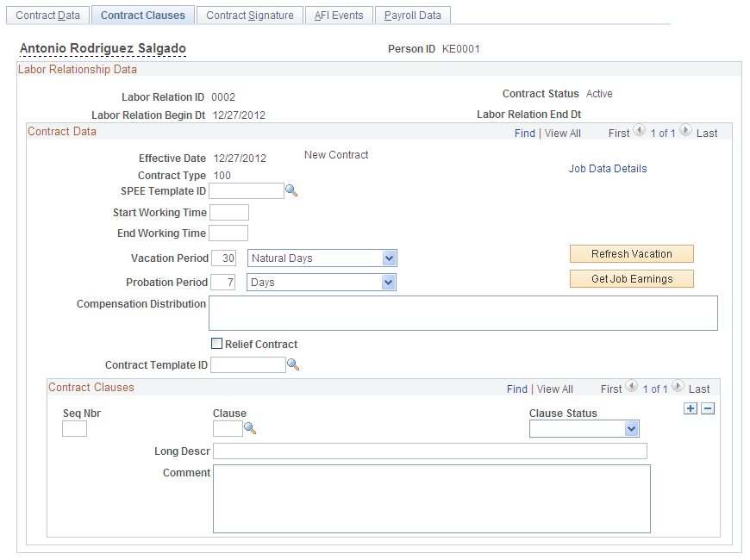Click the Probation Period number field
The height and width of the screenshot is (560, 750).
pyautogui.click(x=223, y=282)
